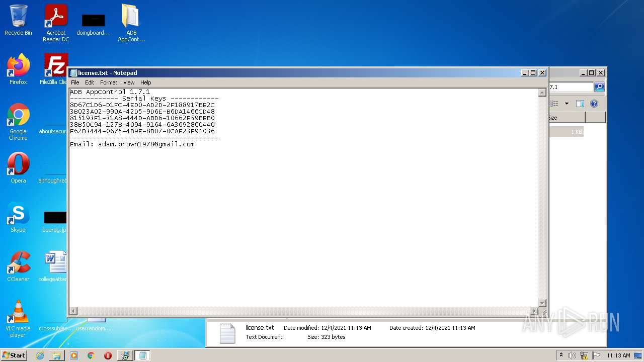Toggle the Explorer preview pane icon
The width and height of the screenshot is (644, 362).
tap(580, 104)
